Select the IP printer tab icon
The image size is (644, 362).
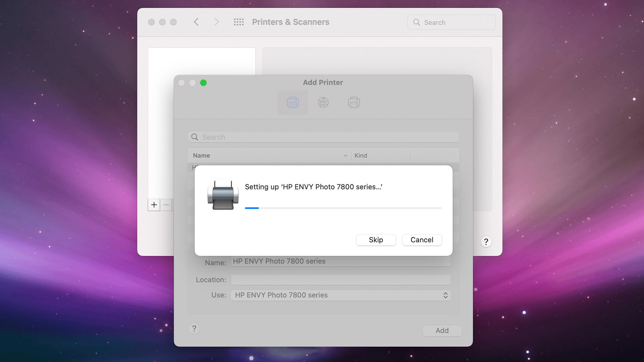323,103
